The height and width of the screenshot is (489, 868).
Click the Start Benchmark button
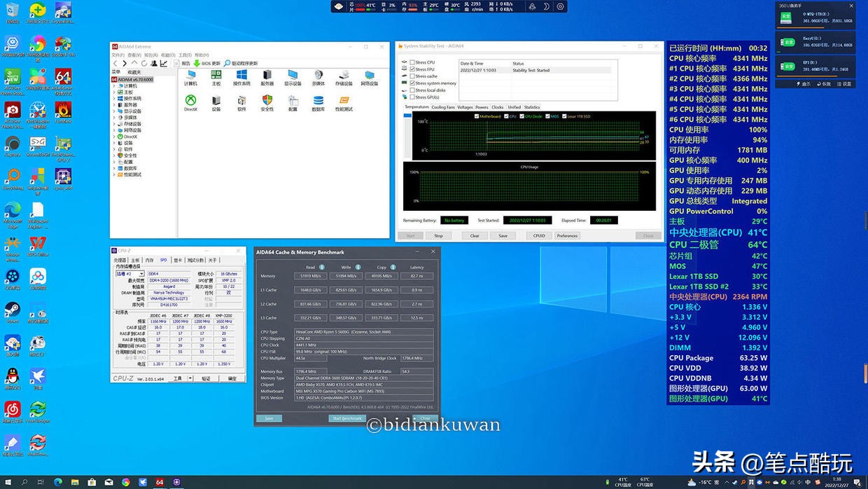[347, 418]
